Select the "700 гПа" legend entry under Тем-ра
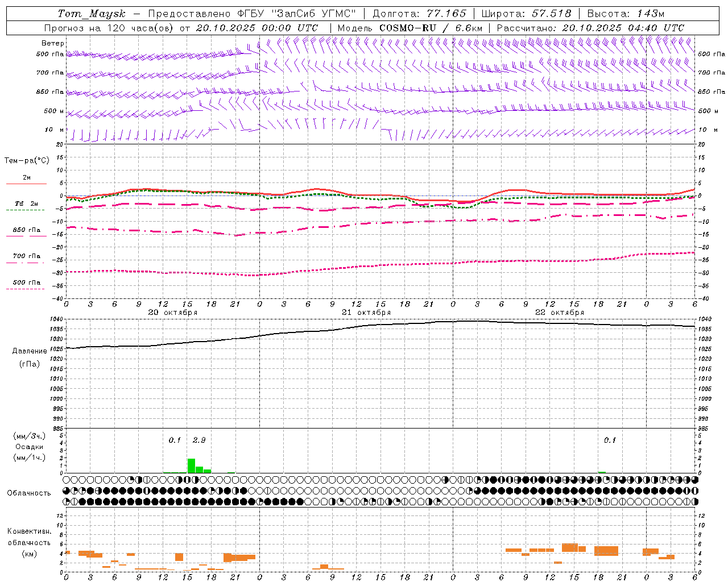 pos(27,256)
